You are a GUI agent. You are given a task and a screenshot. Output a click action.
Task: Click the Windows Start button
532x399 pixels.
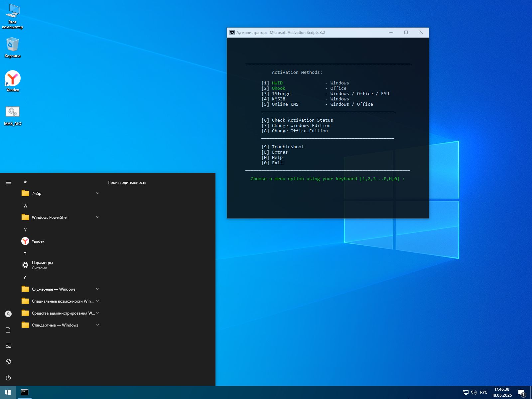(8, 392)
